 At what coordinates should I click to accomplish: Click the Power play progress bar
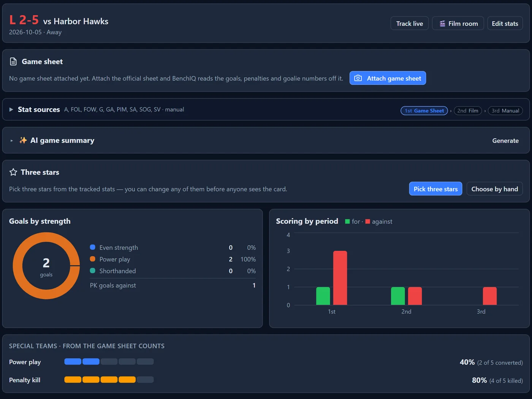(x=109, y=361)
